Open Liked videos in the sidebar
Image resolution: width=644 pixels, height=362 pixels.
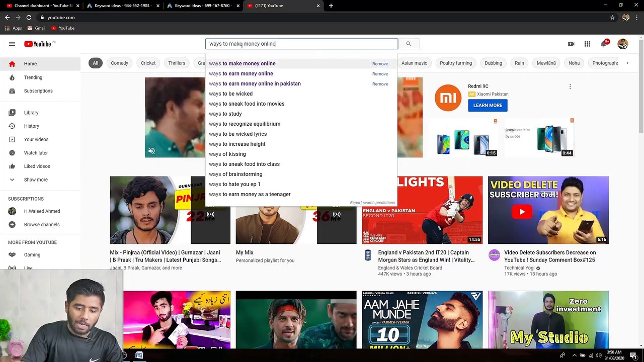point(40,166)
